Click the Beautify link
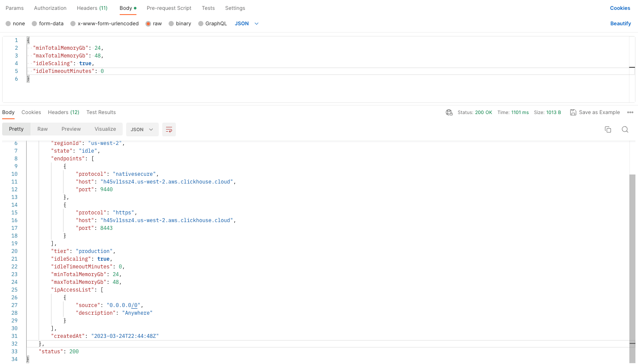The image size is (638, 364). [620, 24]
